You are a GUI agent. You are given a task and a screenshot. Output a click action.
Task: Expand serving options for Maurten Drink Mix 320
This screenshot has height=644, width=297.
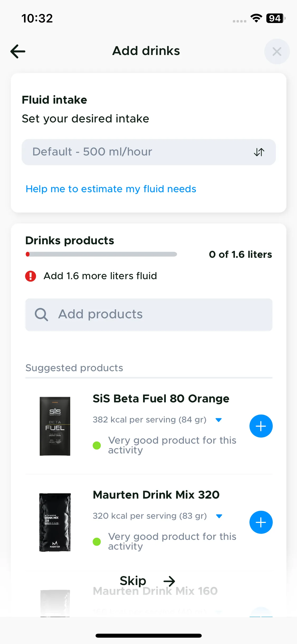(x=219, y=516)
